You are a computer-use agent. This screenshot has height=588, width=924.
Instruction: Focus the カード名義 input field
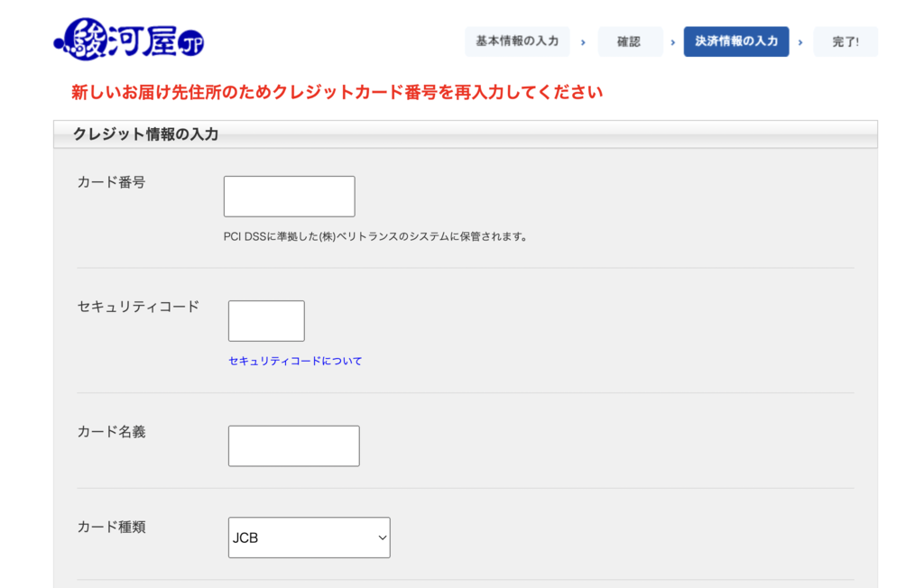point(294,446)
